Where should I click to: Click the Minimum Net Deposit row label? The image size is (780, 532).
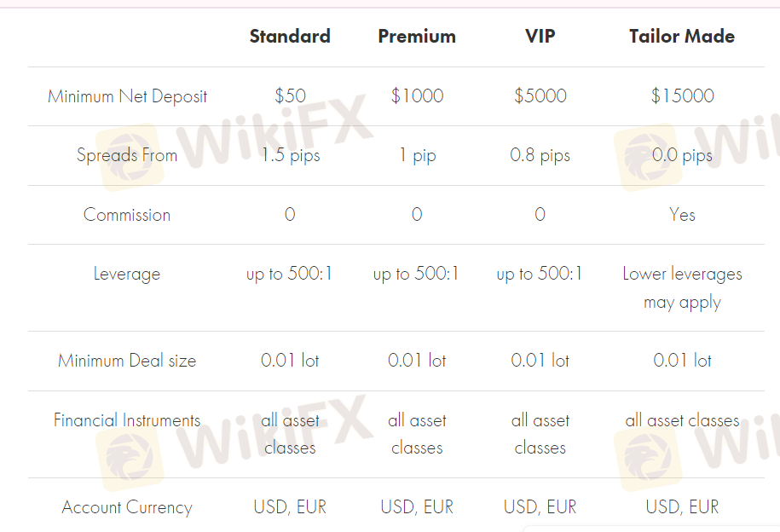point(127,96)
